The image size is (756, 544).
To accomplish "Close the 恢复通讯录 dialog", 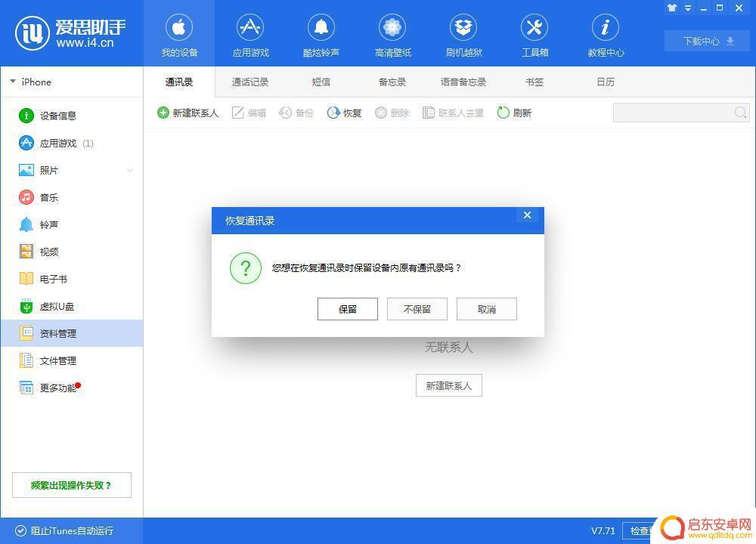I will click(527, 215).
